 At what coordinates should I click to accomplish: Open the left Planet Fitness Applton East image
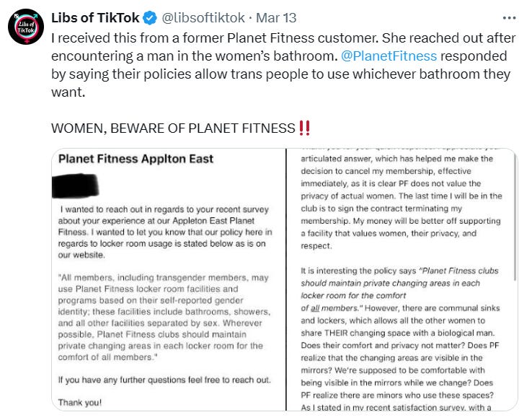[x=169, y=279]
